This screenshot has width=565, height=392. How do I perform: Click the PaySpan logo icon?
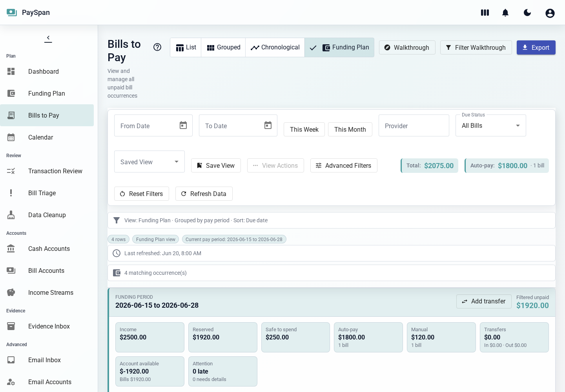[x=12, y=13]
